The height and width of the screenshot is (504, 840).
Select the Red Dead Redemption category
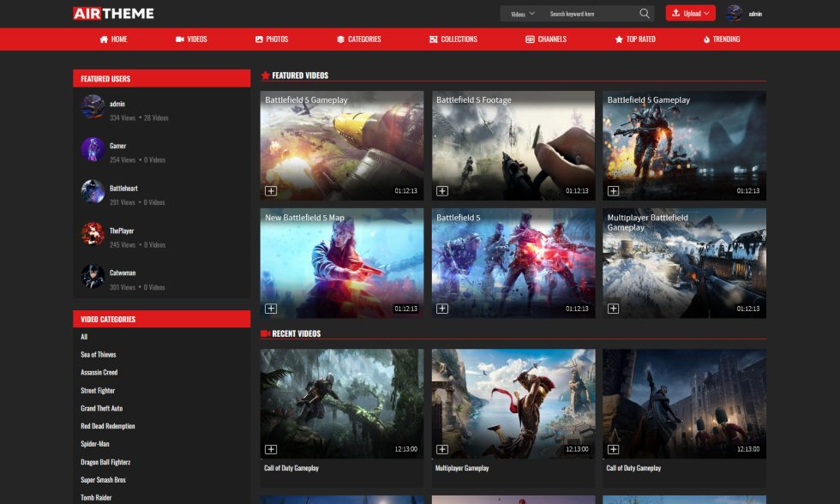108,426
